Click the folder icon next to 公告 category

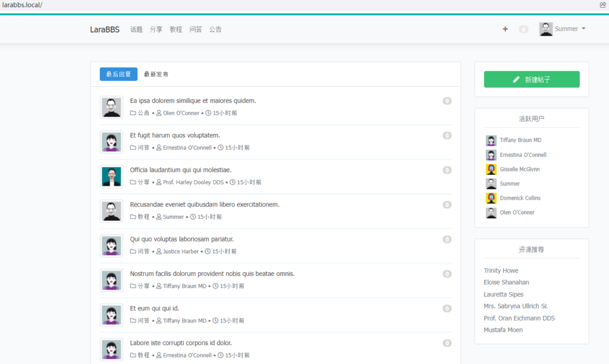(133, 113)
